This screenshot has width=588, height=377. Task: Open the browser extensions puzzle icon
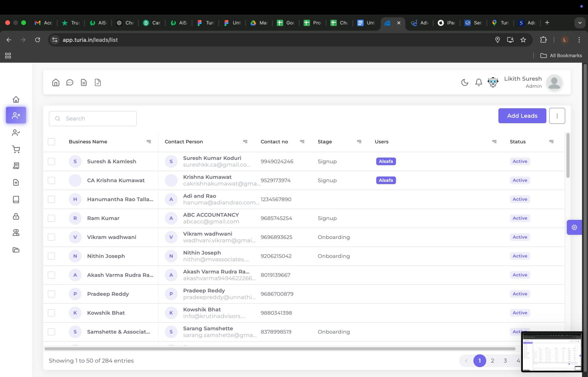[543, 40]
